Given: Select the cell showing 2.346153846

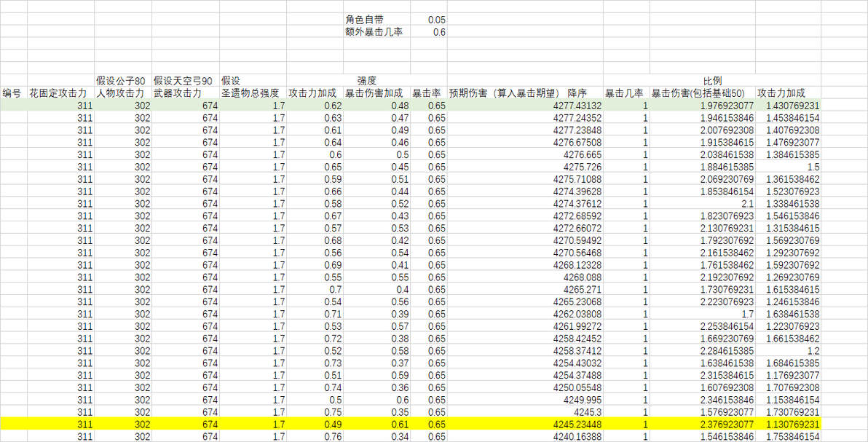Looking at the screenshot, I should pyautogui.click(x=703, y=400).
